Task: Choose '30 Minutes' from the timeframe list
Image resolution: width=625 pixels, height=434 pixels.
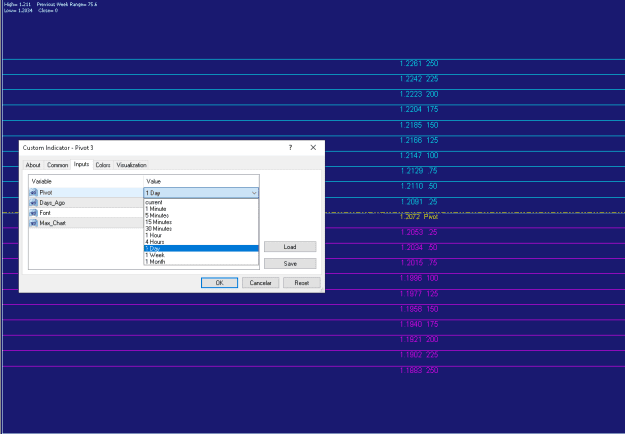Action: 201,229
